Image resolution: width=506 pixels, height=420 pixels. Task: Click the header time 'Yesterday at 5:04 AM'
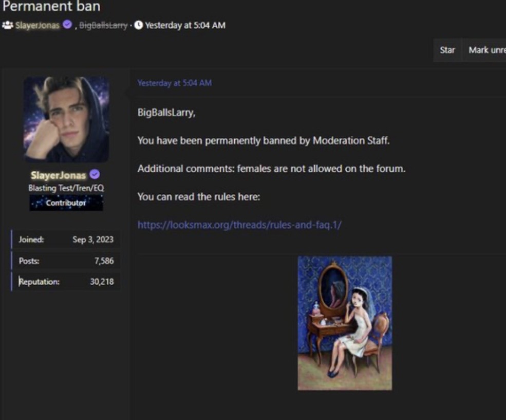coord(185,25)
